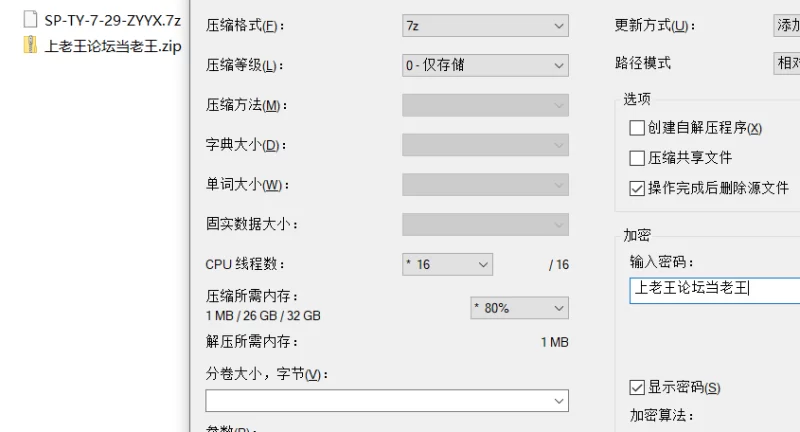Image resolution: width=800 pixels, height=432 pixels.
Task: Uncheck 操作完成后删除源文件 option
Action: [637, 188]
